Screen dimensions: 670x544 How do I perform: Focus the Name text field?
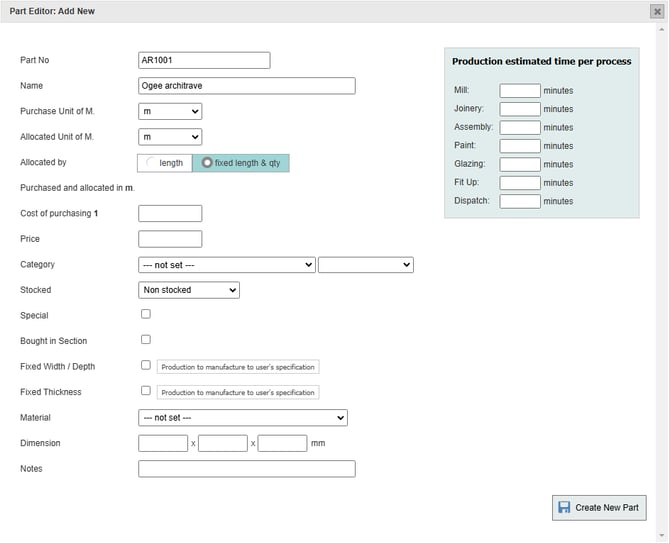pyautogui.click(x=246, y=86)
